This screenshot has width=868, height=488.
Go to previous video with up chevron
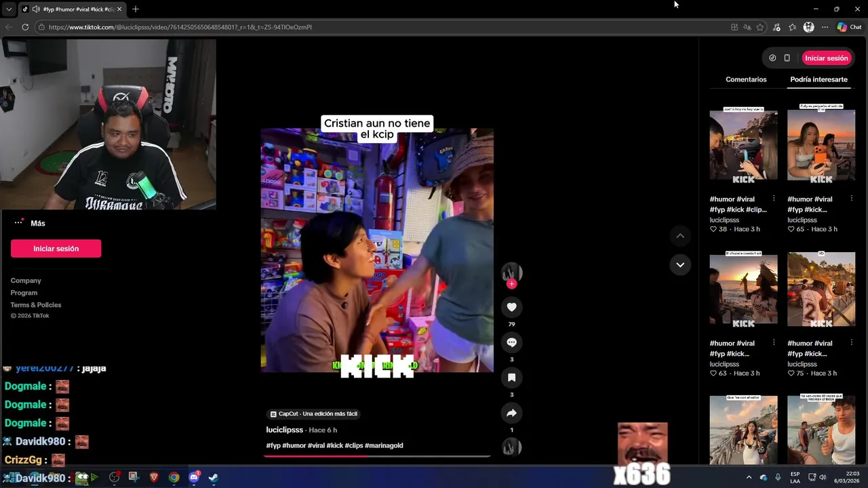(x=680, y=236)
